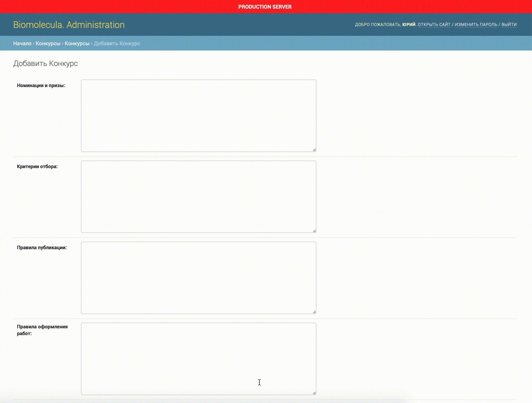Viewport: 532px width, 403px height.
Task: Focus the Правила публикации text area
Action: [198, 278]
